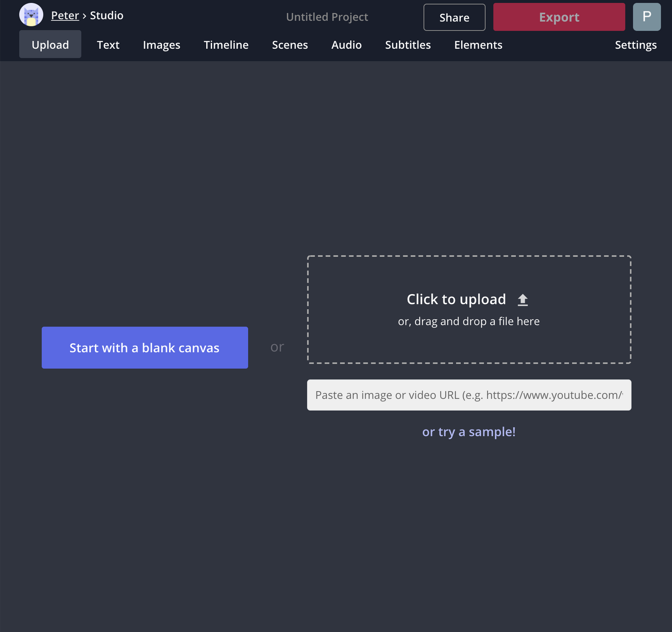
Task: Click the upload arrow icon
Action: pyautogui.click(x=523, y=299)
